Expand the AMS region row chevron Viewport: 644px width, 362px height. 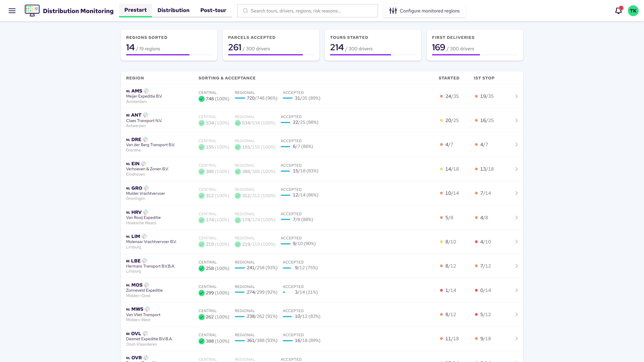[517, 96]
